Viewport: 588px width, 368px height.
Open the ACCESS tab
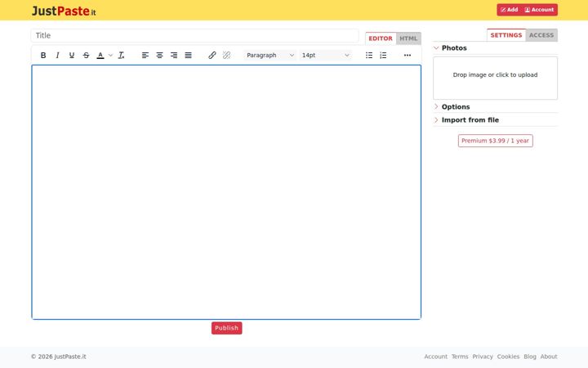[541, 35]
